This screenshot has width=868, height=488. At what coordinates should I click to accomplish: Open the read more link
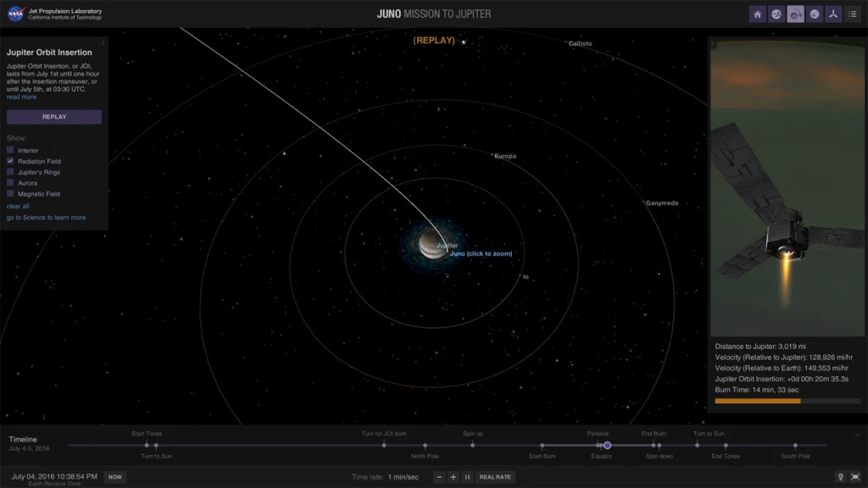pos(20,95)
